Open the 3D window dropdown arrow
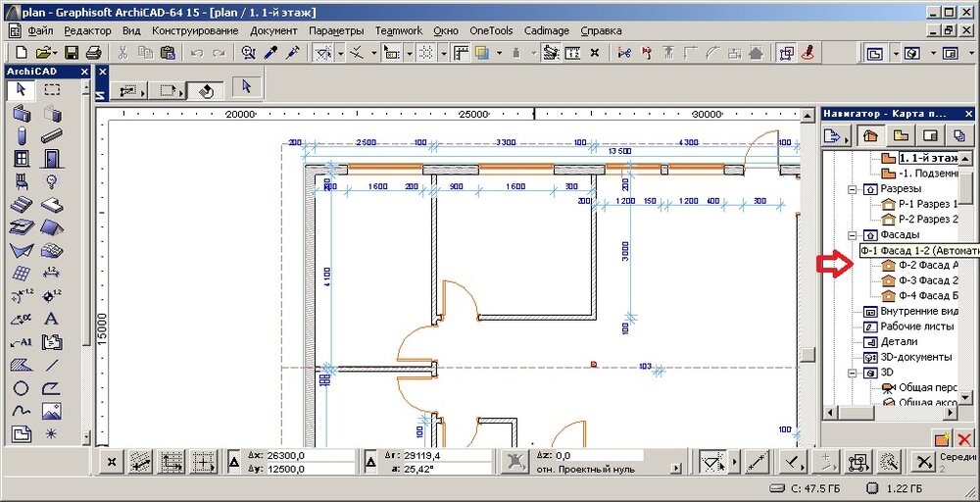 tap(934, 54)
